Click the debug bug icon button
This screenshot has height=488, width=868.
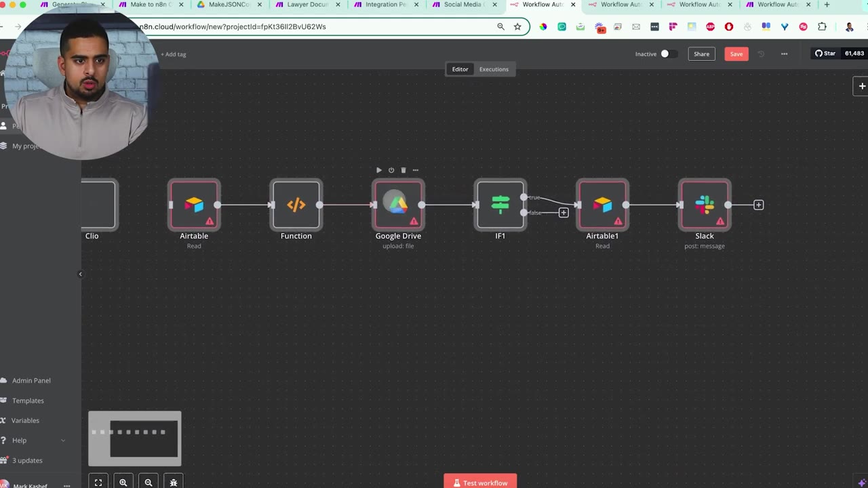174,483
